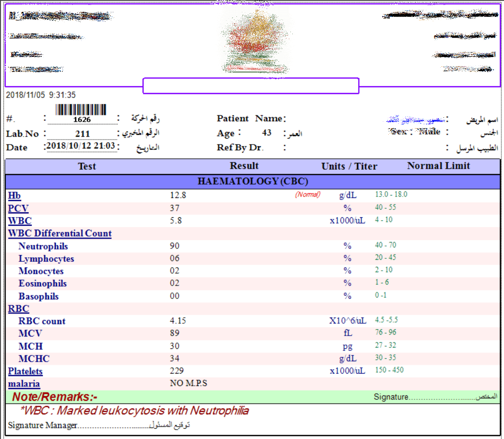This screenshot has height=439, width=504.
Task: Select the Test column header
Action: pyautogui.click(x=87, y=166)
